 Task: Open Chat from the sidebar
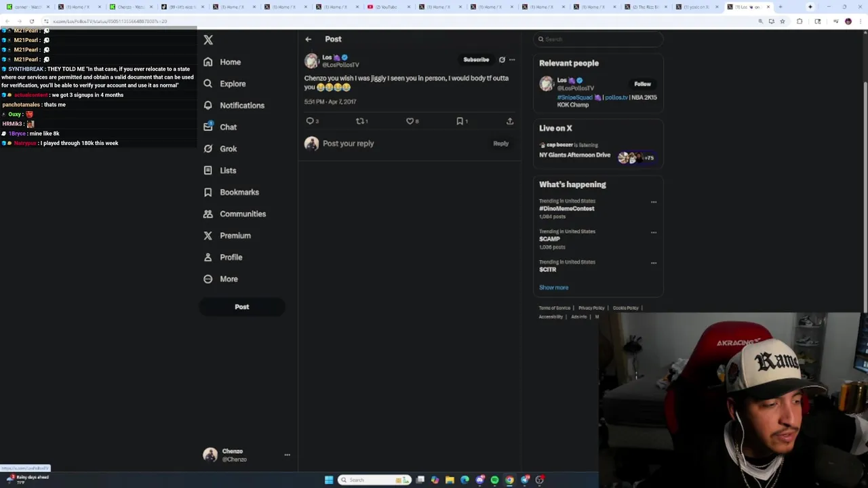tap(220, 127)
